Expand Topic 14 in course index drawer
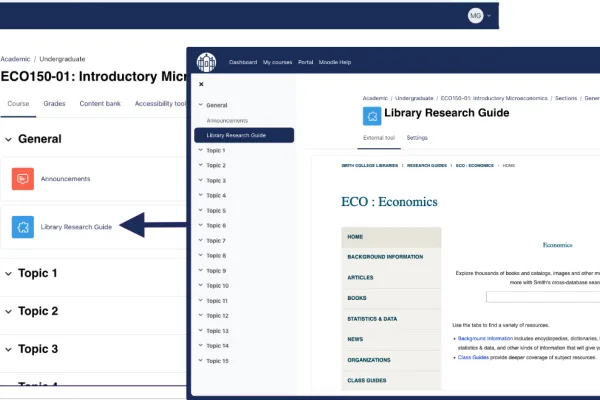Viewport: 600px width, 400px height. 201,345
